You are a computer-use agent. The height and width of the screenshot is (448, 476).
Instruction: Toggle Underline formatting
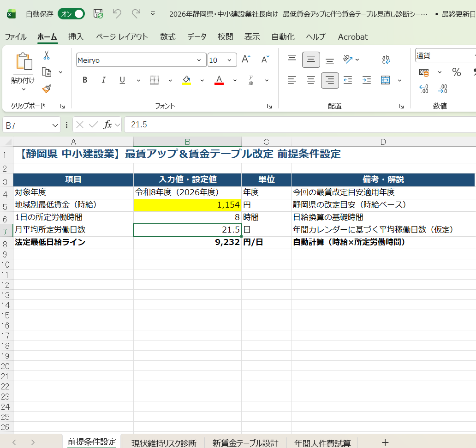[x=122, y=80]
